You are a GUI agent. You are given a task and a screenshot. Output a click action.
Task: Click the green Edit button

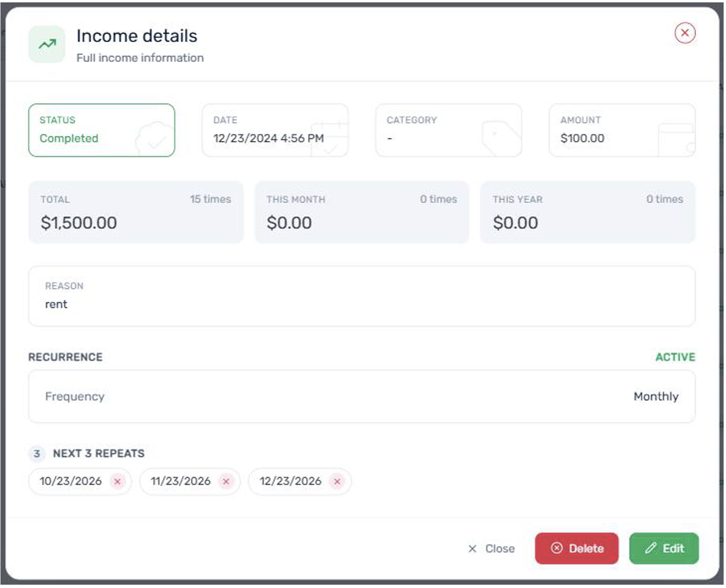pos(664,548)
